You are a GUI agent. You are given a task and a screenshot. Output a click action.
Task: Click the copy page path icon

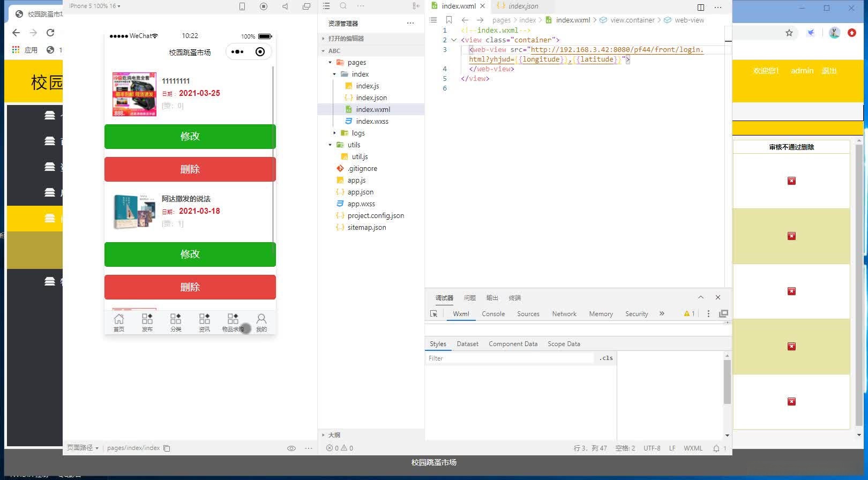click(167, 448)
